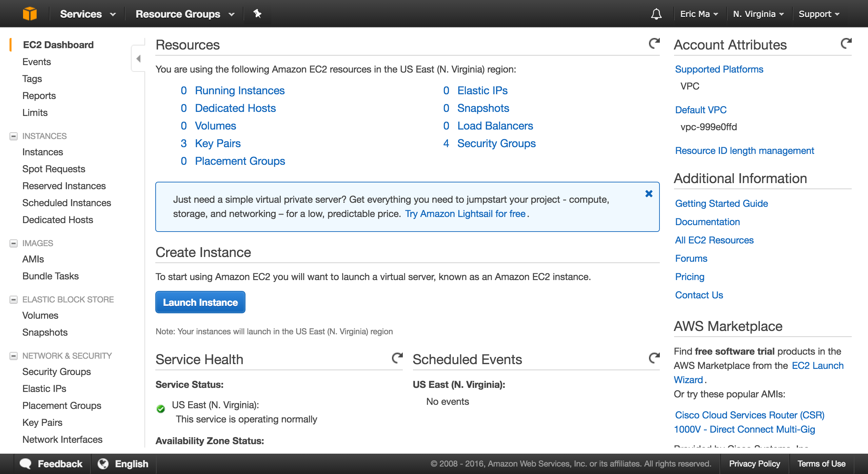The width and height of the screenshot is (868, 474).
Task: Click the AWS orange cube logo
Action: 30,14
